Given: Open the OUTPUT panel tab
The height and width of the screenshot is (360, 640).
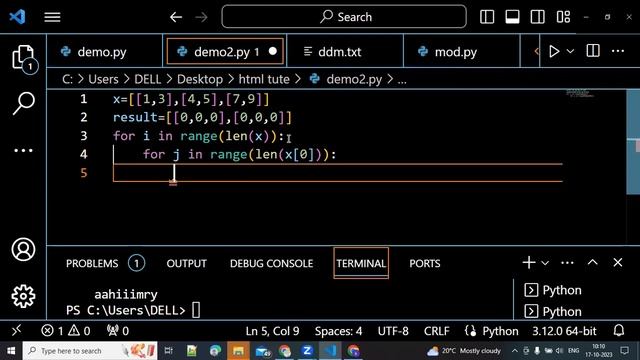Looking at the screenshot, I should coord(187,263).
